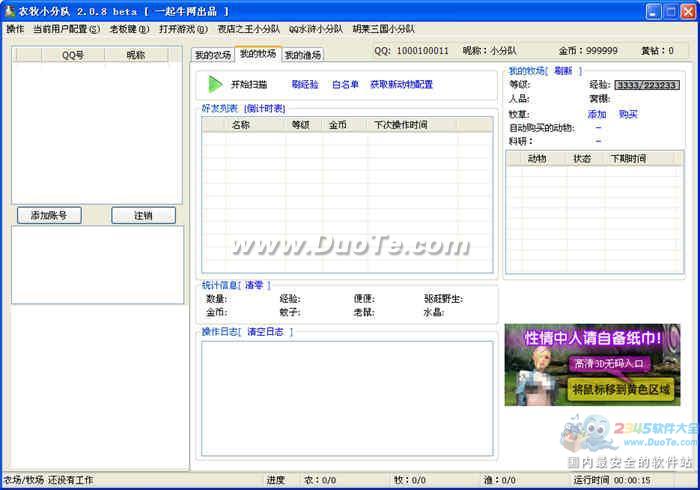This screenshot has width=700, height=490.
Task: Open the 操作 menu
Action: tap(14, 29)
